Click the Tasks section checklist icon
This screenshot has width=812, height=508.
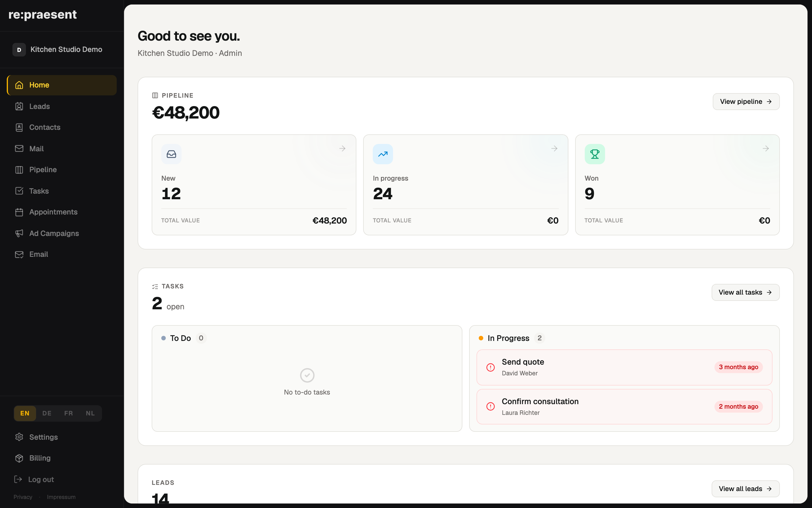155,286
